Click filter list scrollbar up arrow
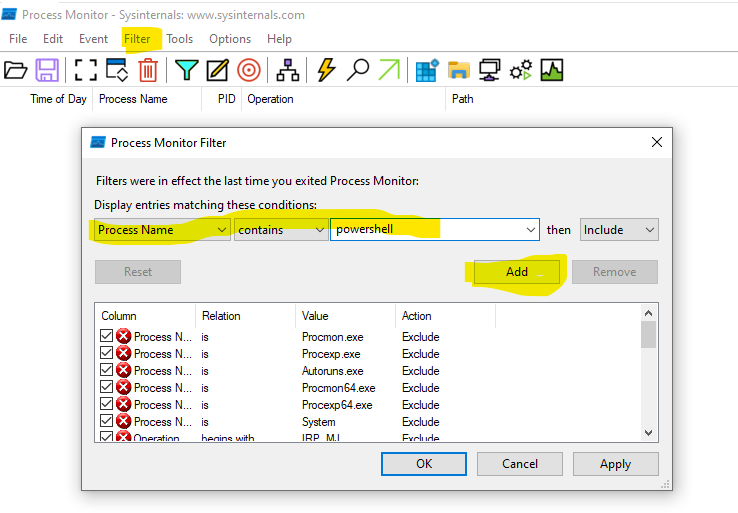This screenshot has width=738, height=513. (x=648, y=313)
